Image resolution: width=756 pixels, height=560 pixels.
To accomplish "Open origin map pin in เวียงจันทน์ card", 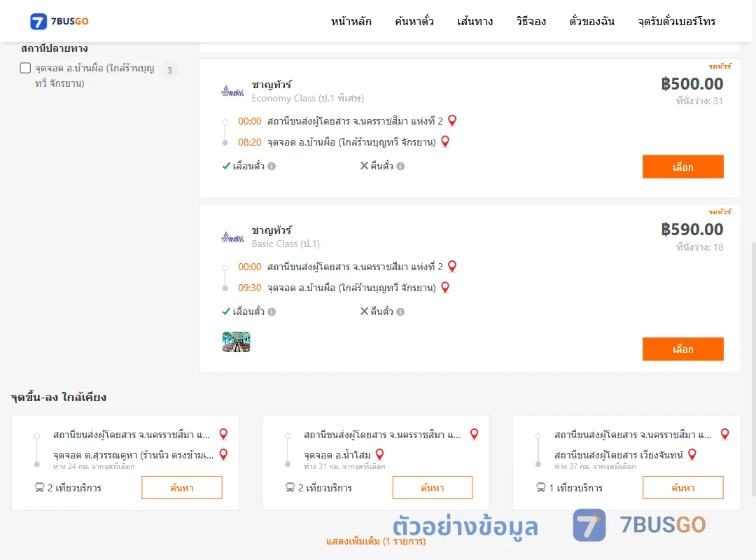I will pos(724,434).
